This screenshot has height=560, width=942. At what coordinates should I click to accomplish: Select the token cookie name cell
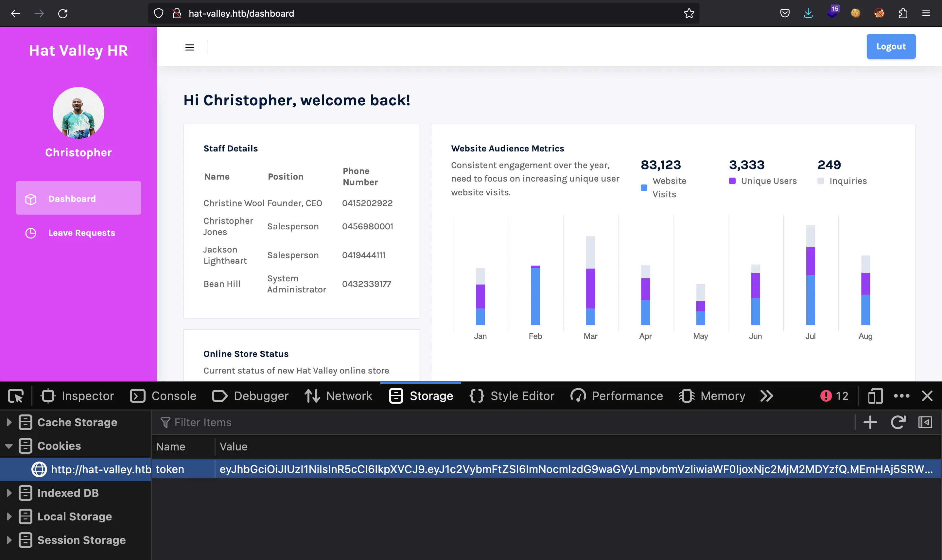point(183,469)
